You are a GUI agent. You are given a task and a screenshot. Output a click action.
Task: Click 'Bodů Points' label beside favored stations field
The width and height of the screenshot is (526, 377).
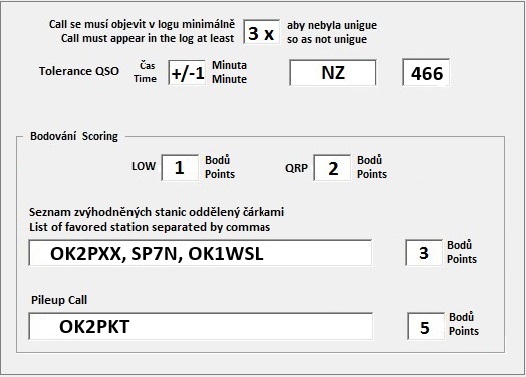tap(462, 252)
